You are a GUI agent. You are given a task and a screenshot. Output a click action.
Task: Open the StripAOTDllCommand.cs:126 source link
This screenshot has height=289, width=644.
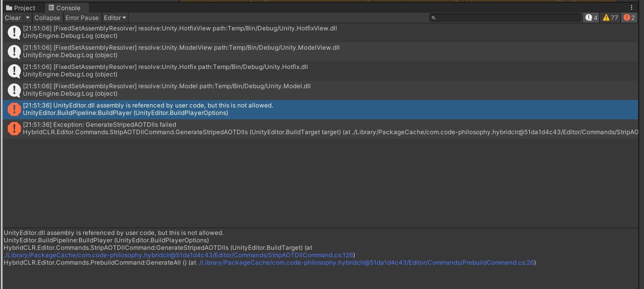178,255
